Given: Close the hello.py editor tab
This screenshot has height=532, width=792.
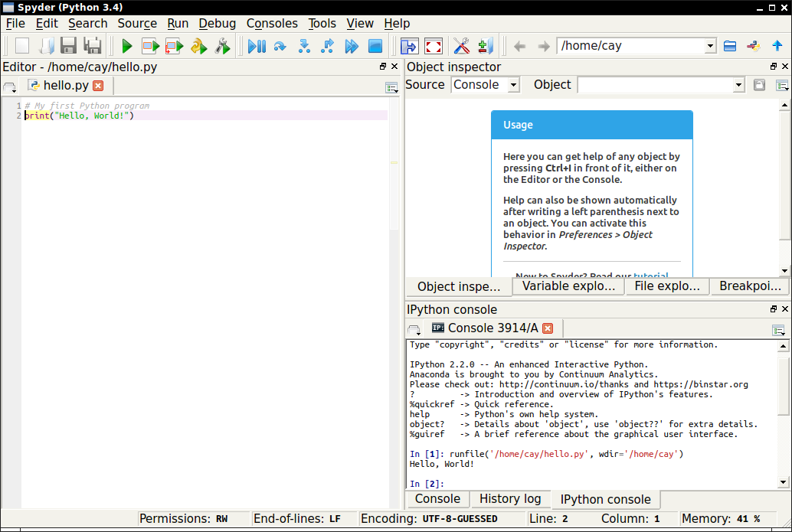Looking at the screenshot, I should click(x=99, y=85).
